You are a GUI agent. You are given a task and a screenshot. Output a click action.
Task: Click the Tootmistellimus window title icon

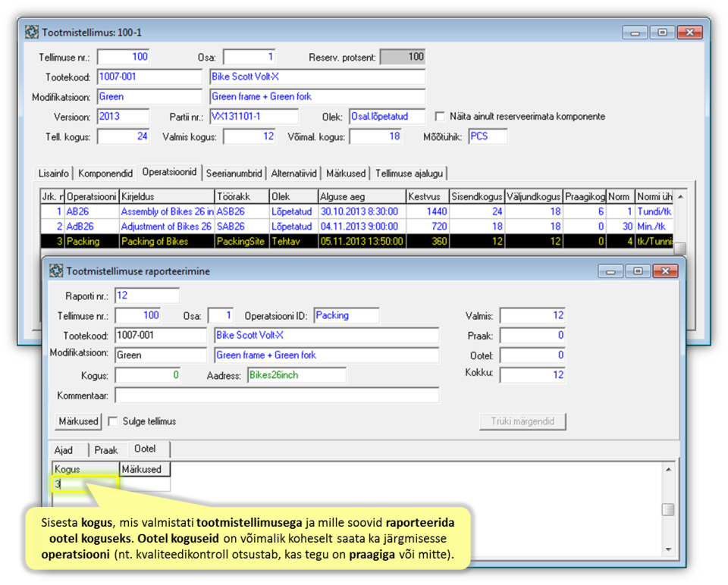pos(32,33)
